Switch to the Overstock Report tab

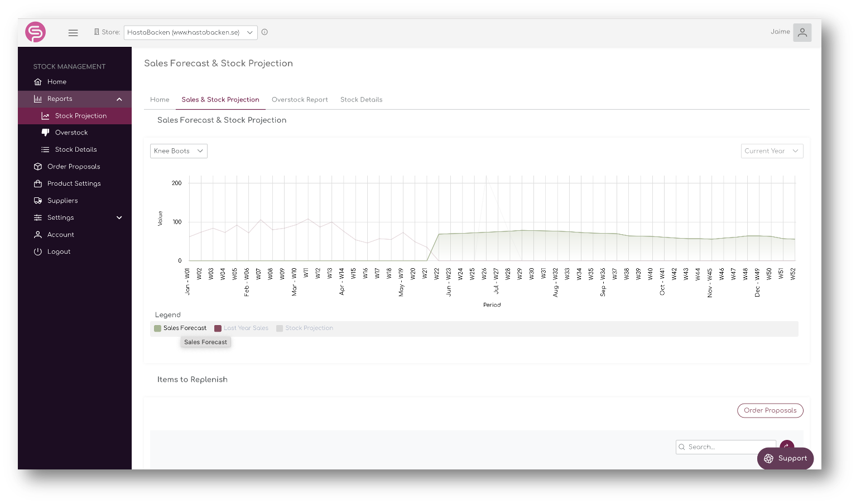pos(300,99)
